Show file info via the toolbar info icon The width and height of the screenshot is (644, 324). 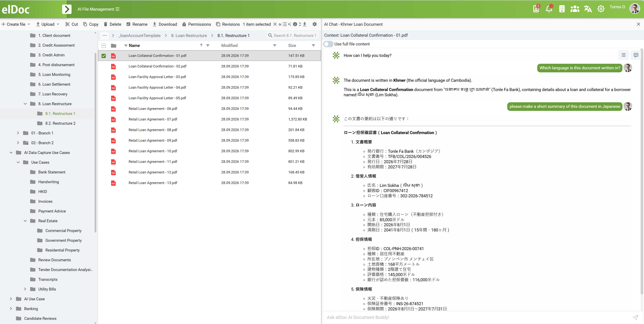click(x=295, y=24)
